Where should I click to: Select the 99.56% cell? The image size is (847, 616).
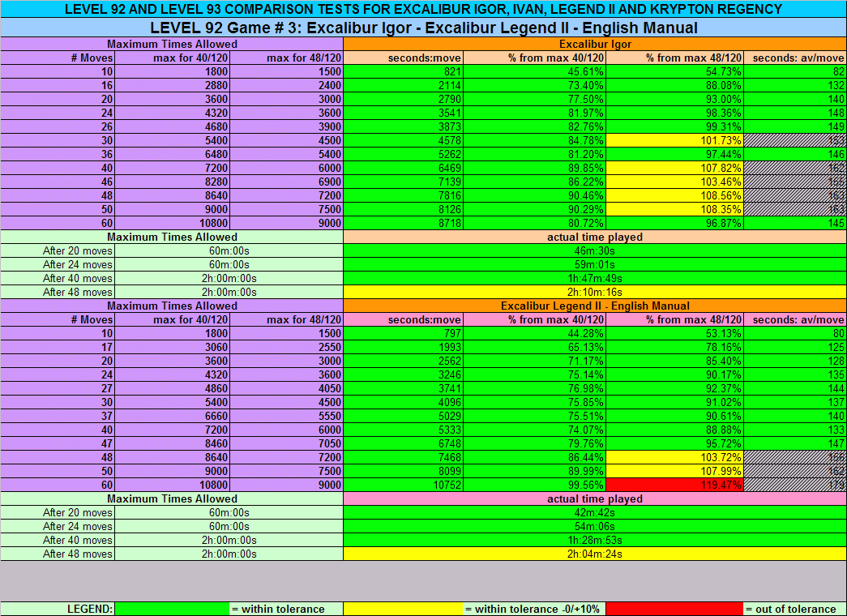coord(534,485)
